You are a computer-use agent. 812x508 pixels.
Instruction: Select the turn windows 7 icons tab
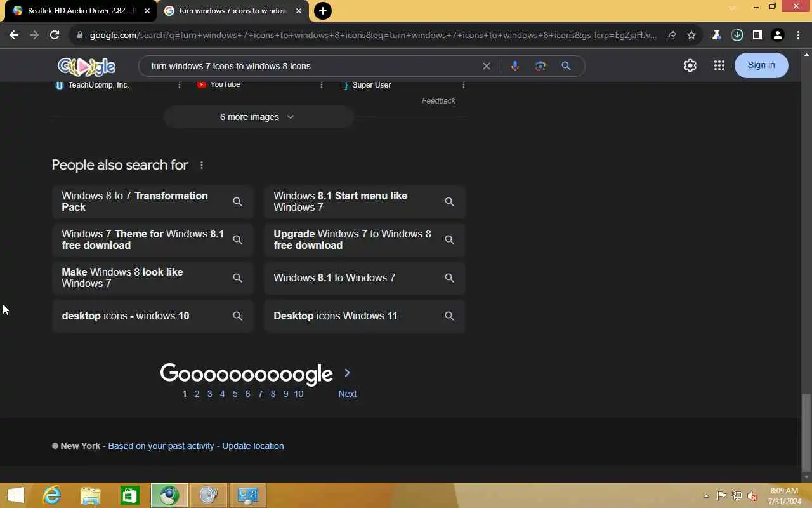pos(232,11)
